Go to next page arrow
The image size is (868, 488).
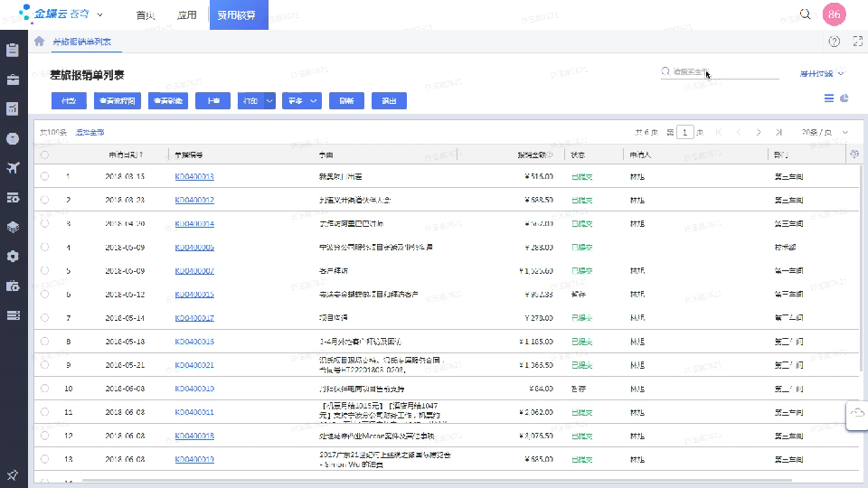tap(759, 132)
